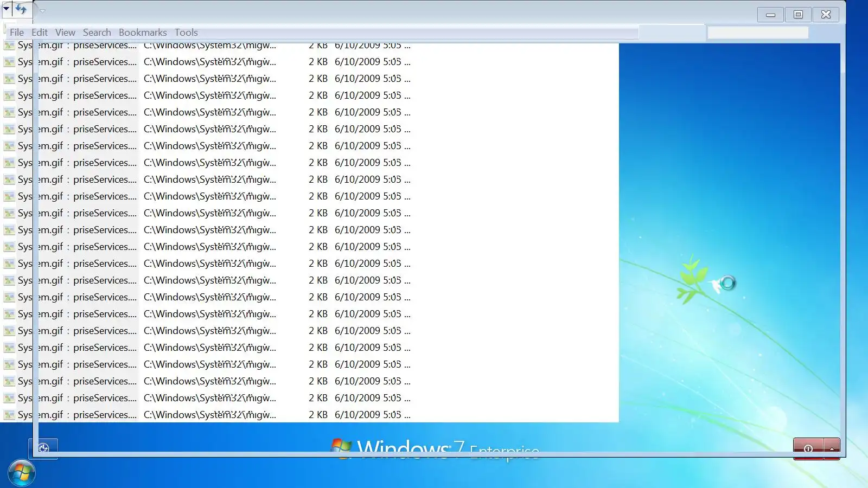Expand the shutdown options arrow

click(832, 448)
